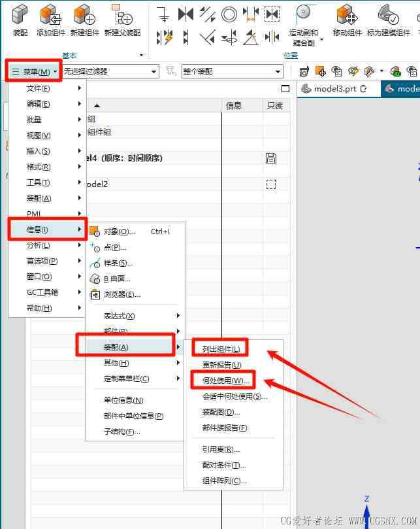The image size is (420, 529).
Task: Select the Perpendicular constraint icon
Action: point(207,38)
